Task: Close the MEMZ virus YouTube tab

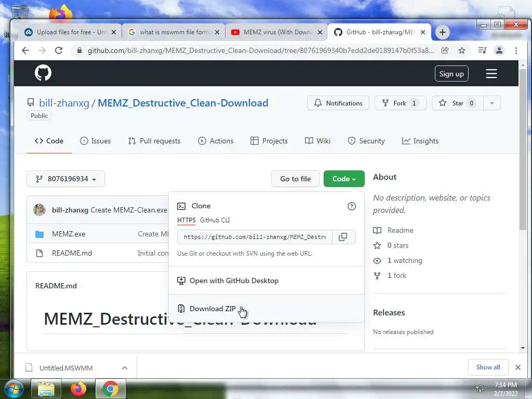Action: (320, 32)
